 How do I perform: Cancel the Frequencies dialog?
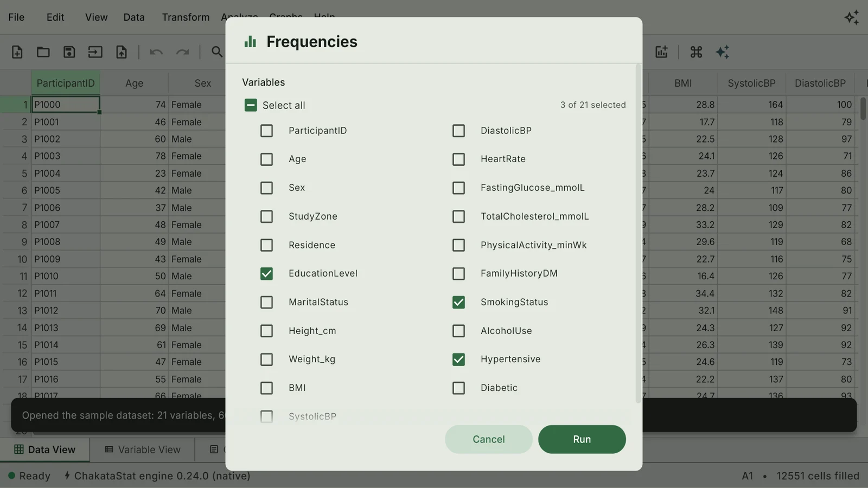489,439
